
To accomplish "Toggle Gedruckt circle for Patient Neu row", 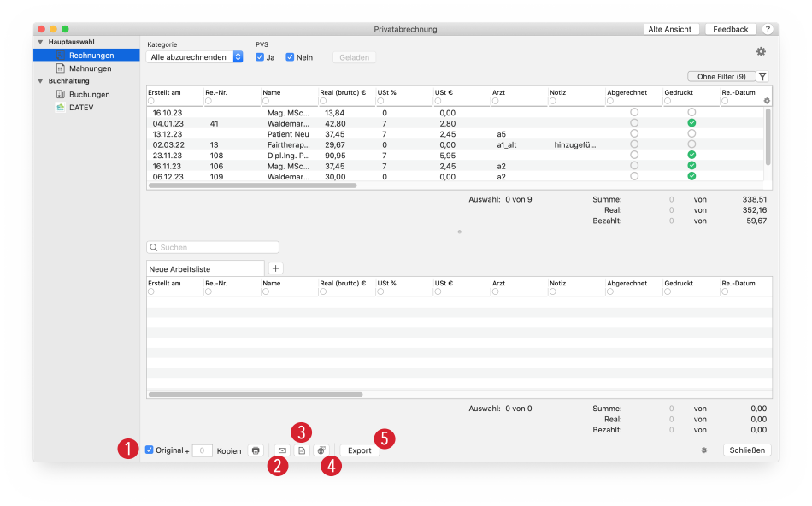I will (x=691, y=133).
